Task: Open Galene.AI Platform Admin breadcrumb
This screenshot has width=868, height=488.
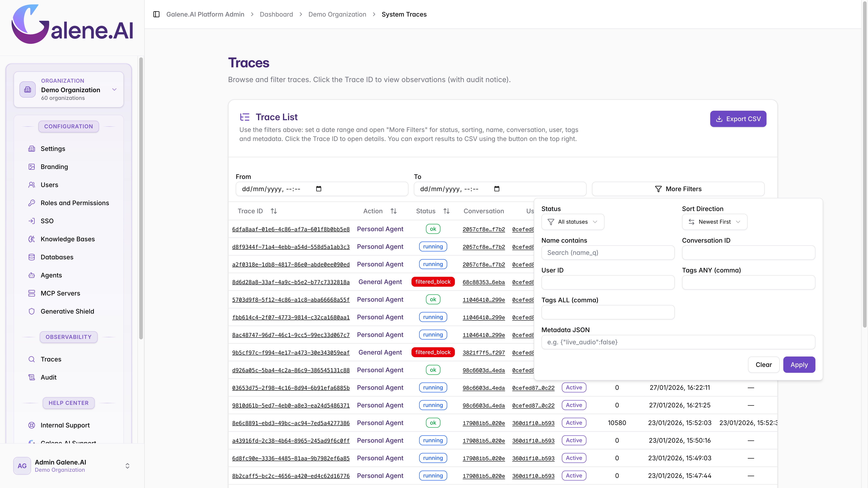Action: (x=205, y=14)
